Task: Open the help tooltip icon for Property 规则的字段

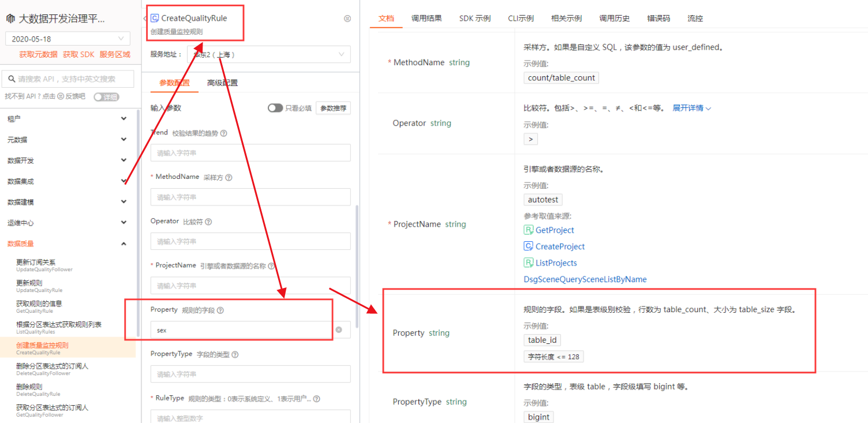Action: 220,310
